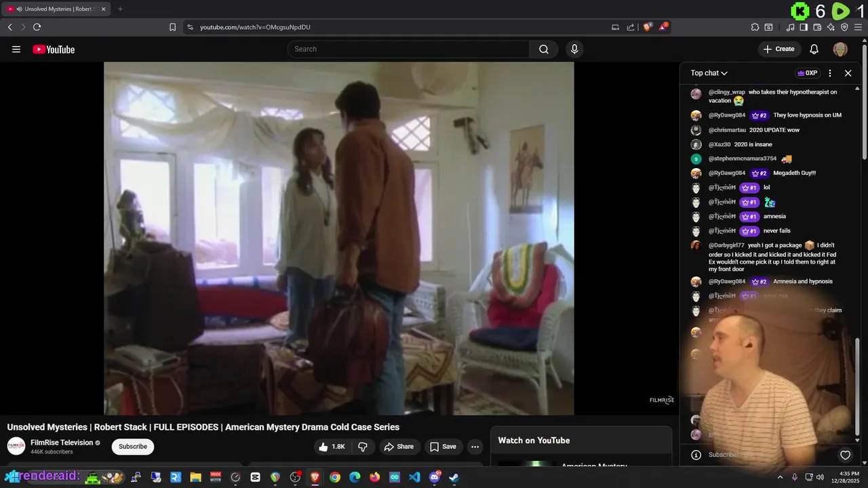Click Watch on YouTube heading
The height and width of the screenshot is (488, 868).
pyautogui.click(x=534, y=441)
